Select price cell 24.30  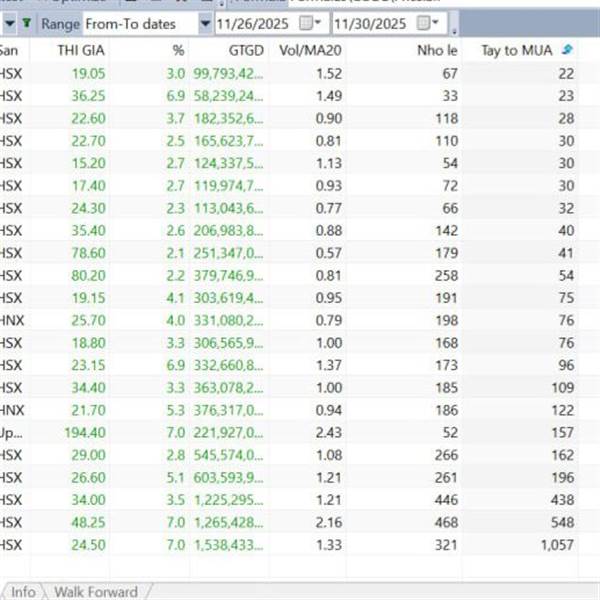88,208
